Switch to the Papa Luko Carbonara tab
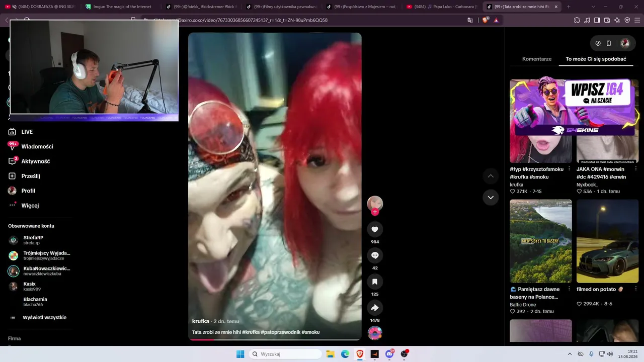 coord(442,7)
